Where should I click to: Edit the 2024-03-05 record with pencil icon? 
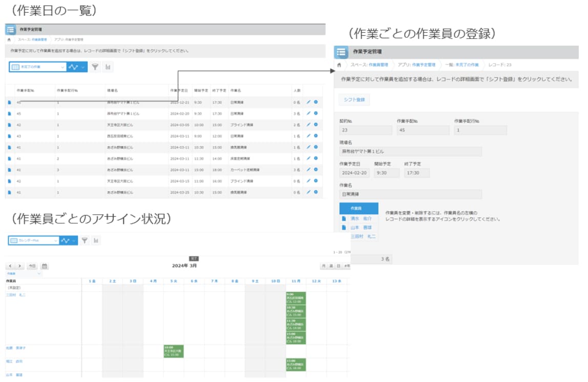(309, 125)
